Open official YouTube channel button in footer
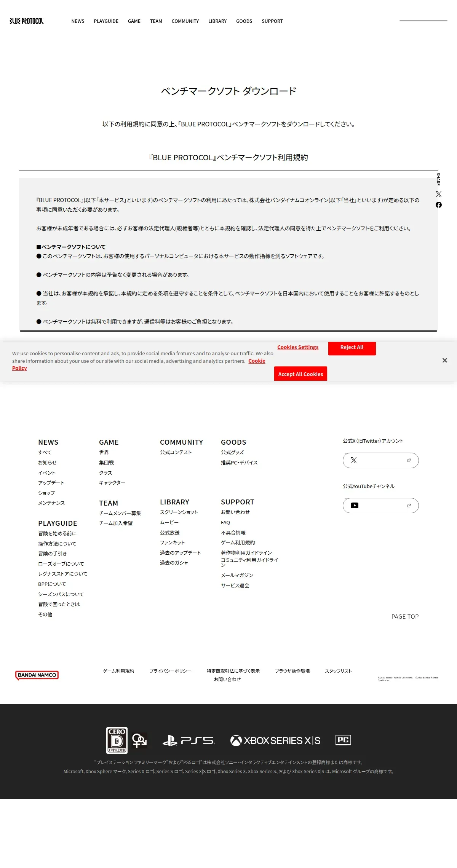This screenshot has height=868, width=457. coord(380,506)
